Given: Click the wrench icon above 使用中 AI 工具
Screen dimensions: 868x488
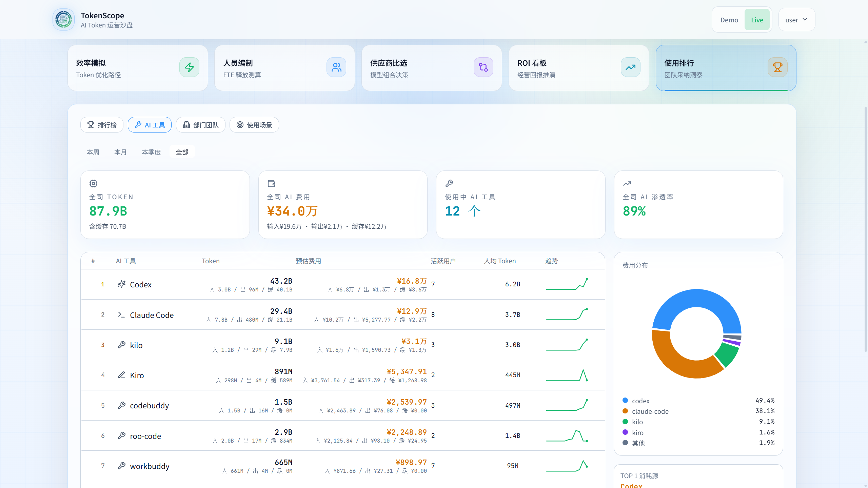Looking at the screenshot, I should (x=449, y=183).
